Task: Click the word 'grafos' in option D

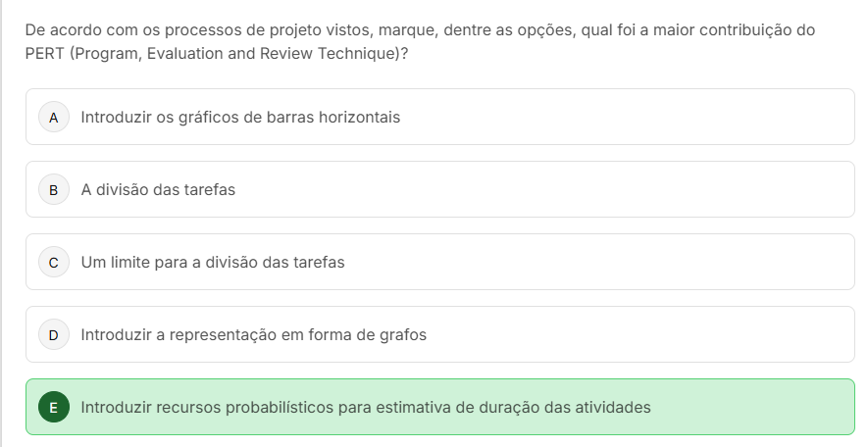Action: [403, 334]
